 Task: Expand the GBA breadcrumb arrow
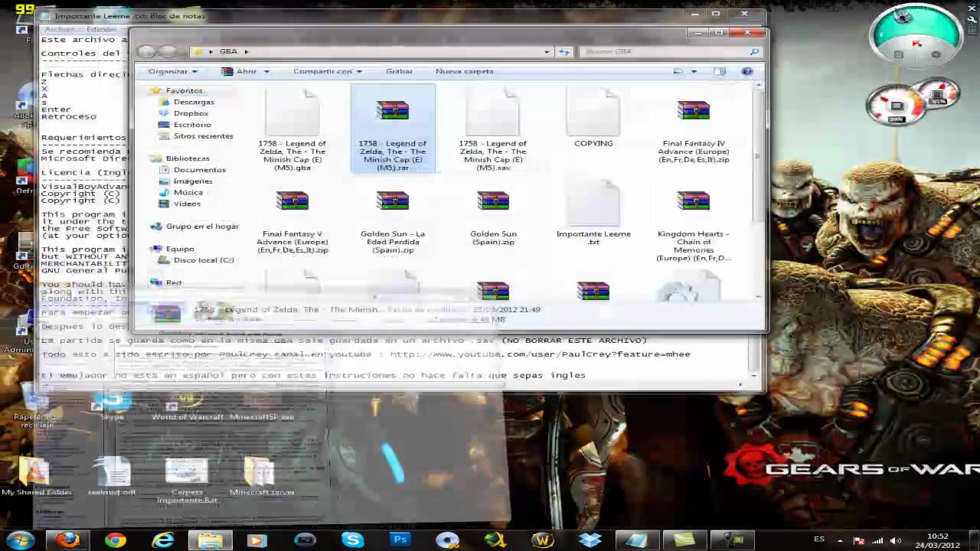pyautogui.click(x=246, y=51)
